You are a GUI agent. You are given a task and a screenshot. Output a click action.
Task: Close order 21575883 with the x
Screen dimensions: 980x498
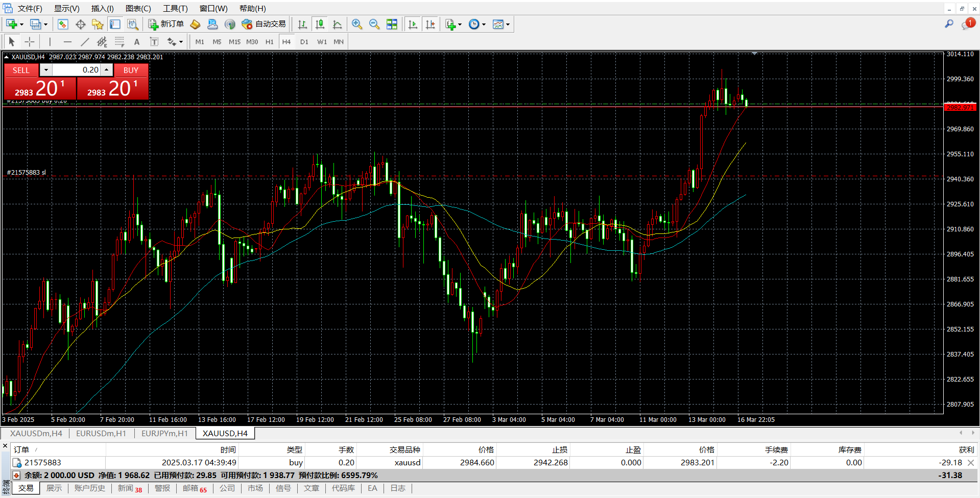click(x=971, y=462)
